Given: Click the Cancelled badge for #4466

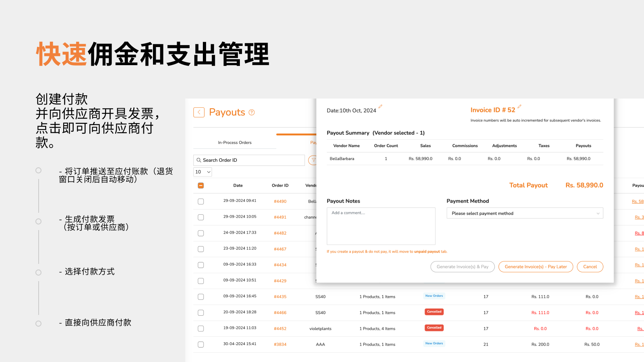Looking at the screenshot, I should (x=434, y=312).
